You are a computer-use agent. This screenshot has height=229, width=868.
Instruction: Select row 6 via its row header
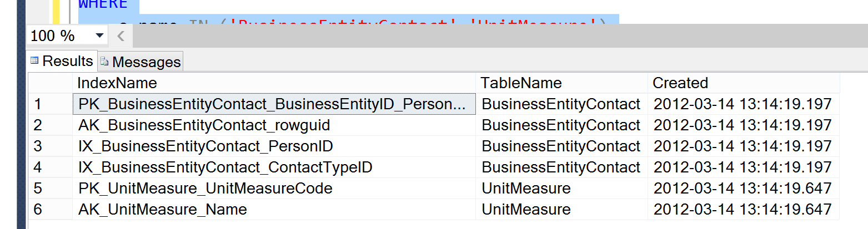pos(50,210)
